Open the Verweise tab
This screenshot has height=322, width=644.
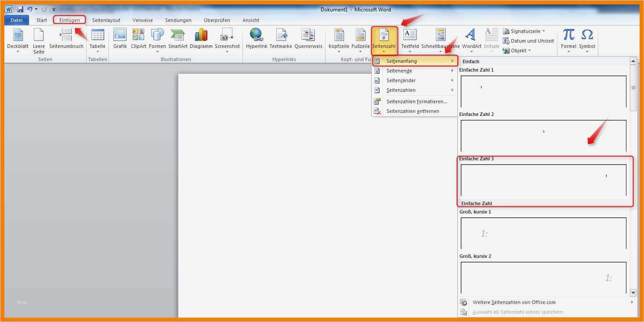143,20
